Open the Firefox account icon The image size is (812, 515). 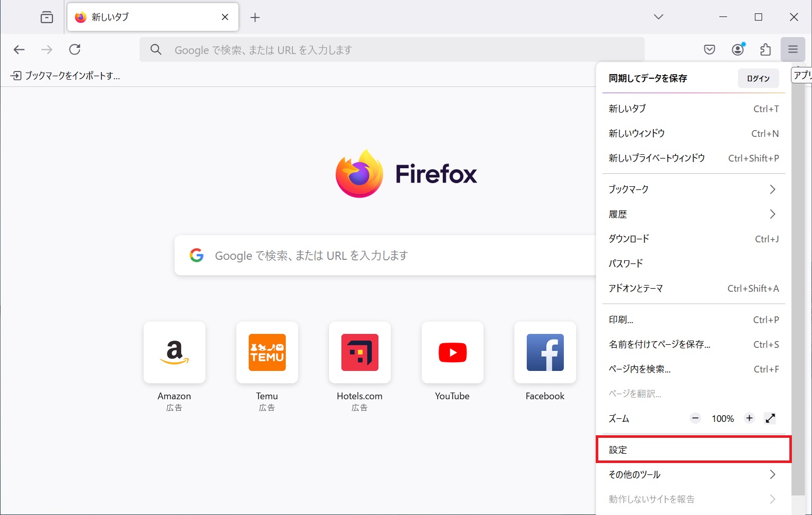point(738,49)
